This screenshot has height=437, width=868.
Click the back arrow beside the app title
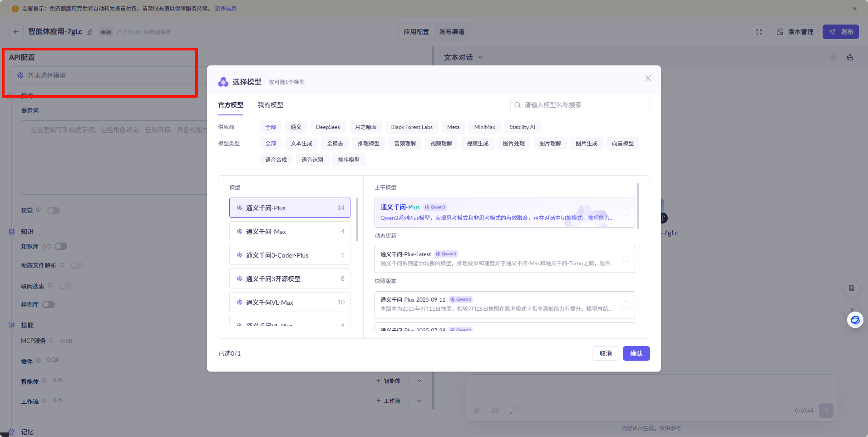coord(16,32)
